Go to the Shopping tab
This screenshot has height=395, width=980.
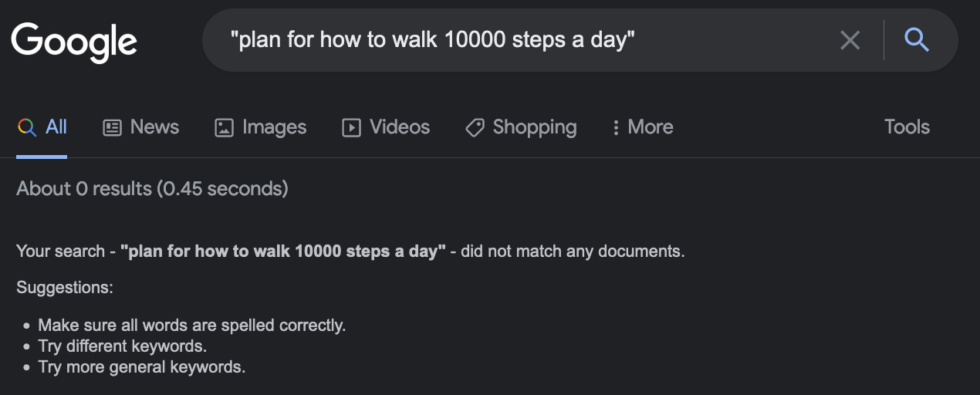(x=534, y=127)
